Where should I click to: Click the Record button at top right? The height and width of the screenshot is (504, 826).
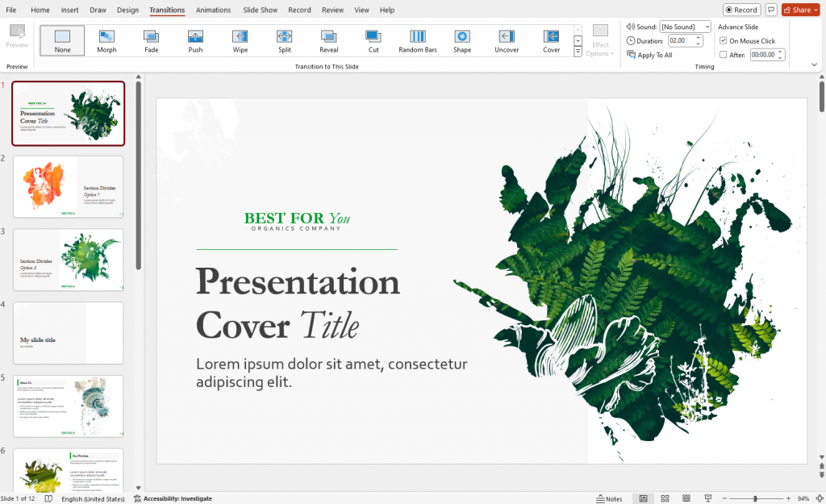(741, 10)
